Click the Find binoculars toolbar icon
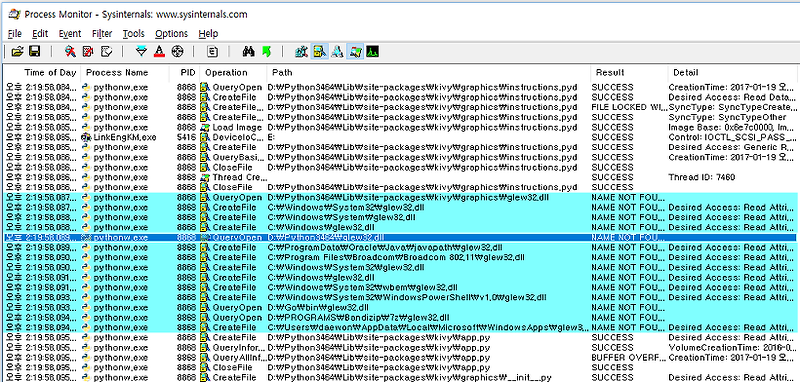The height and width of the screenshot is (382, 800). point(249,52)
